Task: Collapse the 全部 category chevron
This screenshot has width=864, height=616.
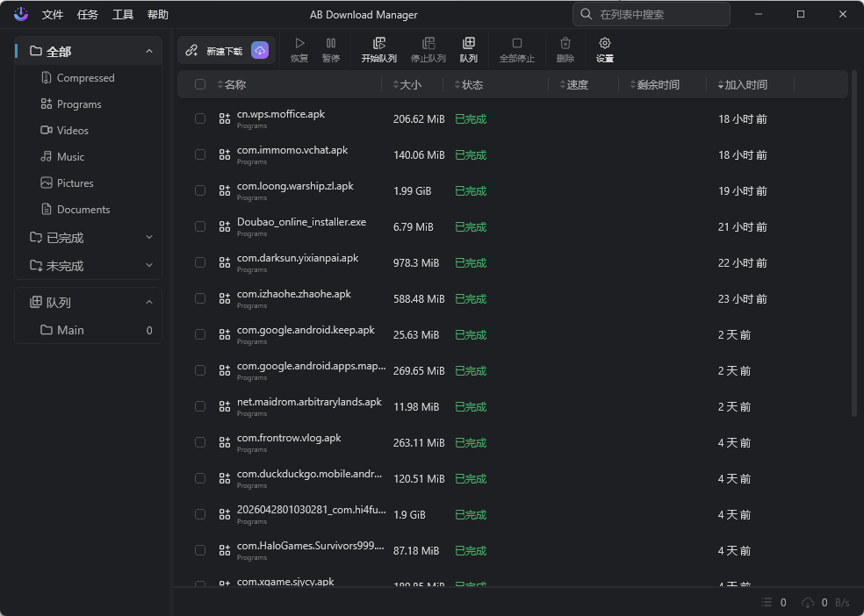Action: [149, 51]
